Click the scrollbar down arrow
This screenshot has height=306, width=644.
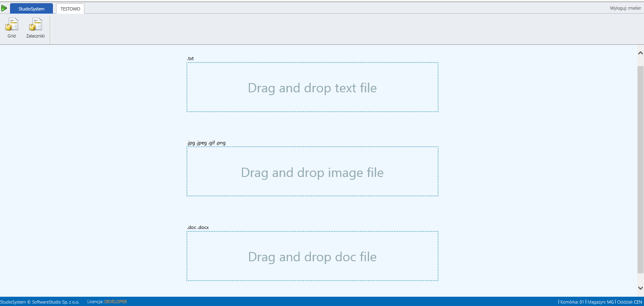(x=640, y=288)
